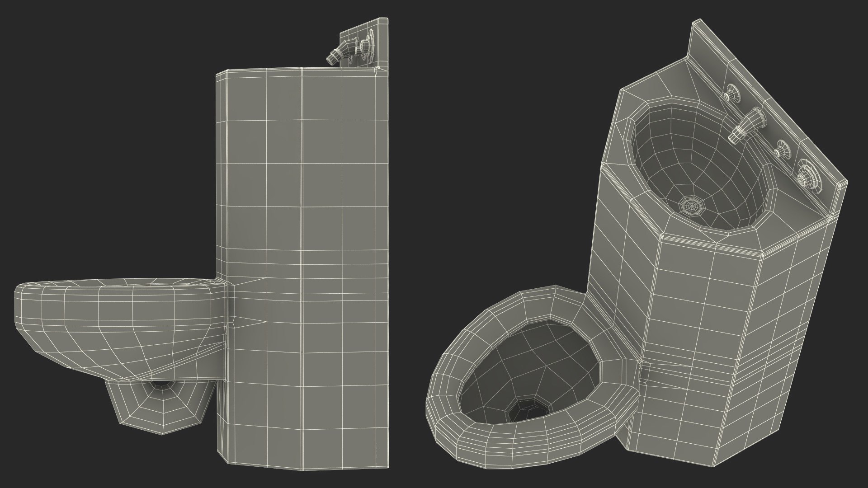Select the push button knob on the left backsplash
This screenshot has height=488, width=868.
coord(365,45)
